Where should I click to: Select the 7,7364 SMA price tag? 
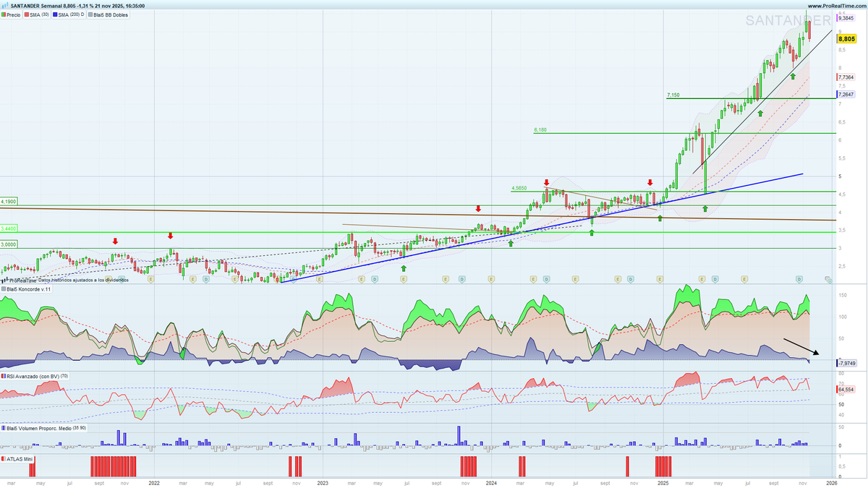tap(846, 77)
